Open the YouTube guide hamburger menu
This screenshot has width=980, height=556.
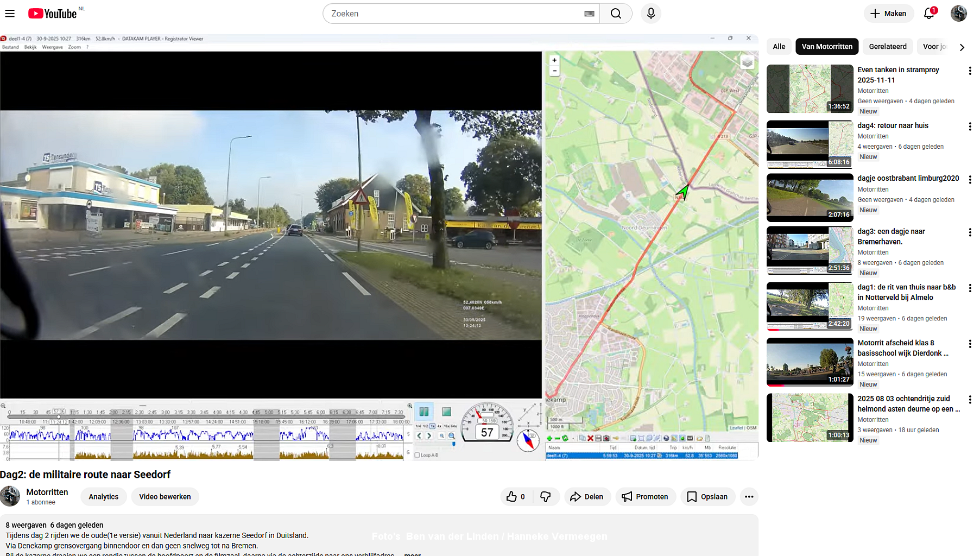click(x=10, y=14)
